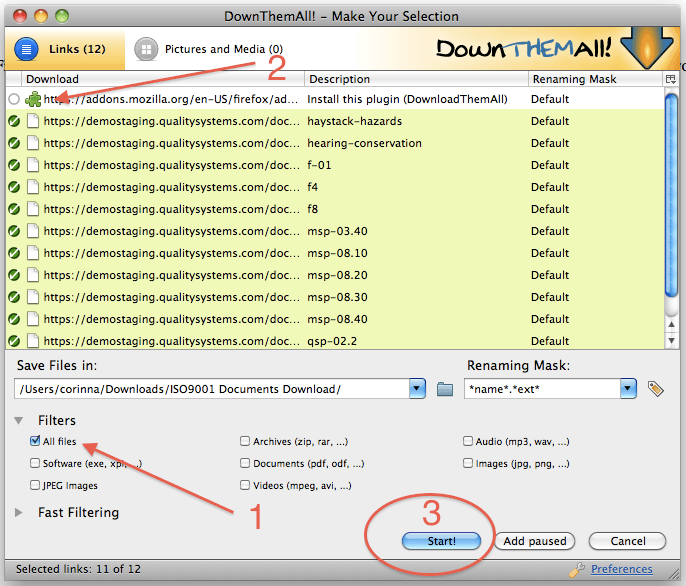Uncheck the f8 download checkmark
The width and height of the screenshot is (686, 586).
(x=14, y=209)
